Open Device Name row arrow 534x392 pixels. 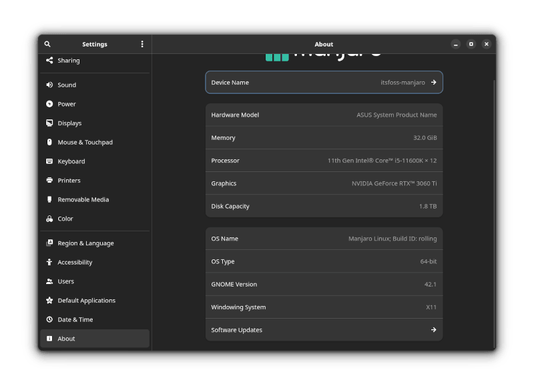[433, 83]
